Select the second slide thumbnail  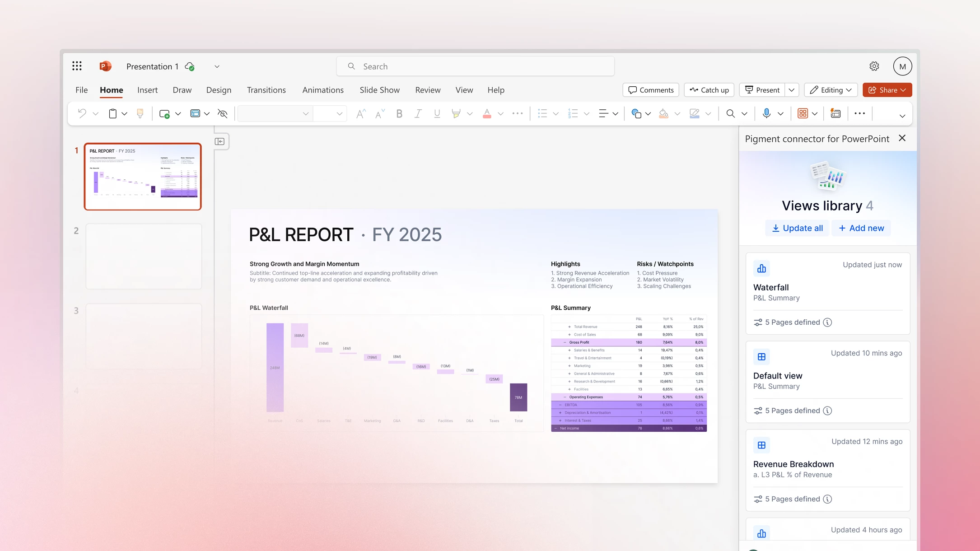tap(144, 256)
